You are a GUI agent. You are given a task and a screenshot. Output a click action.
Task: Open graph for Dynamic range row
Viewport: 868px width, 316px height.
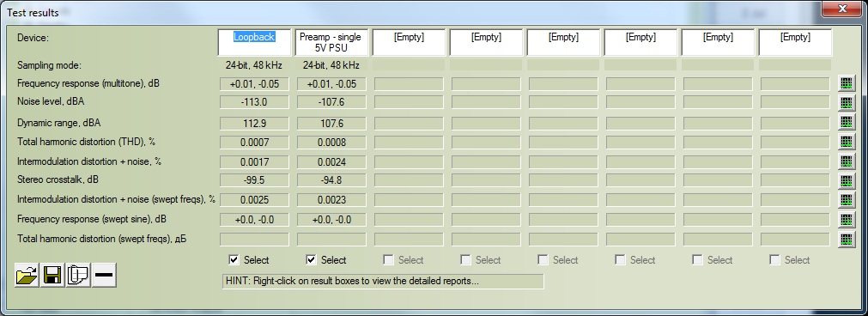coord(847,123)
